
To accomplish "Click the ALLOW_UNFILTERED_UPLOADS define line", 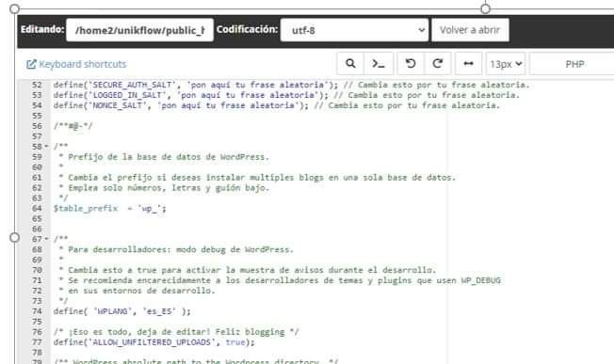I will point(153,342).
